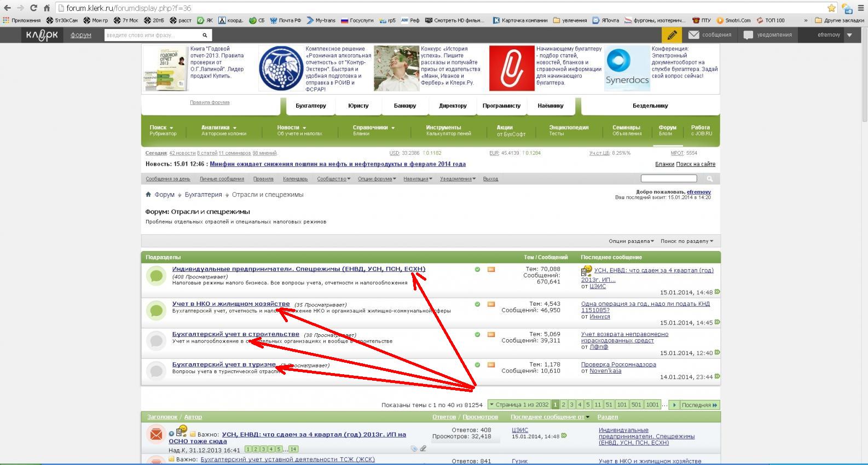Open the Справочники menu in green navbar
The width and height of the screenshot is (868, 465).
click(x=373, y=127)
